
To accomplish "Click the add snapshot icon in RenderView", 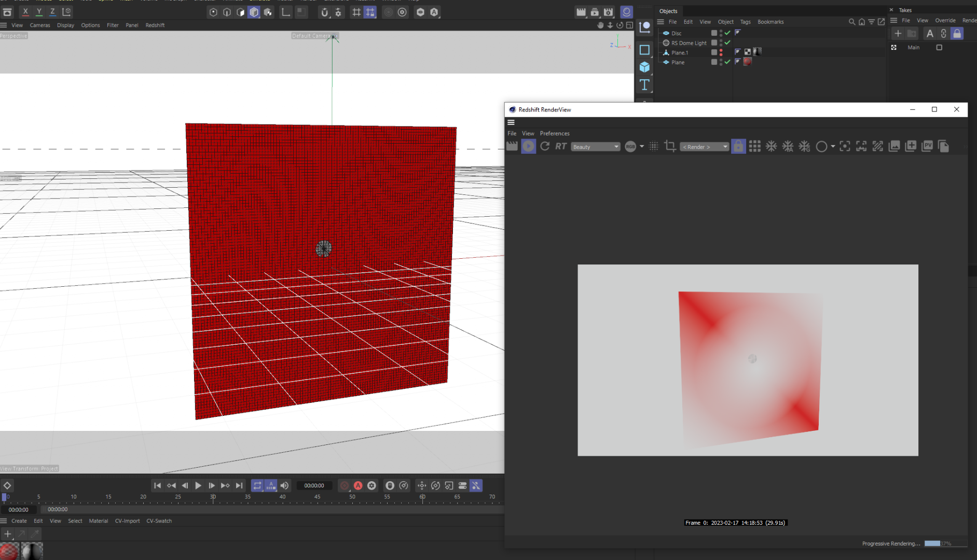I will [911, 147].
